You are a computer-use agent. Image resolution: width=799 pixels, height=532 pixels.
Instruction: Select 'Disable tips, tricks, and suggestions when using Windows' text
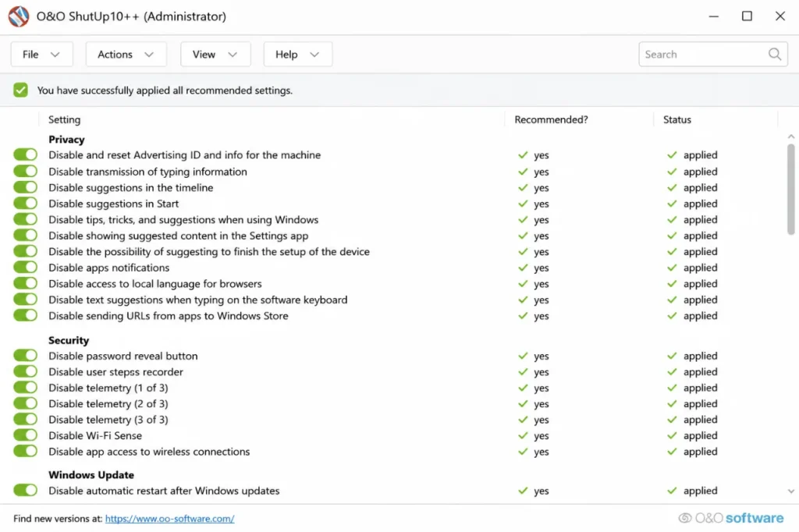pyautogui.click(x=183, y=220)
